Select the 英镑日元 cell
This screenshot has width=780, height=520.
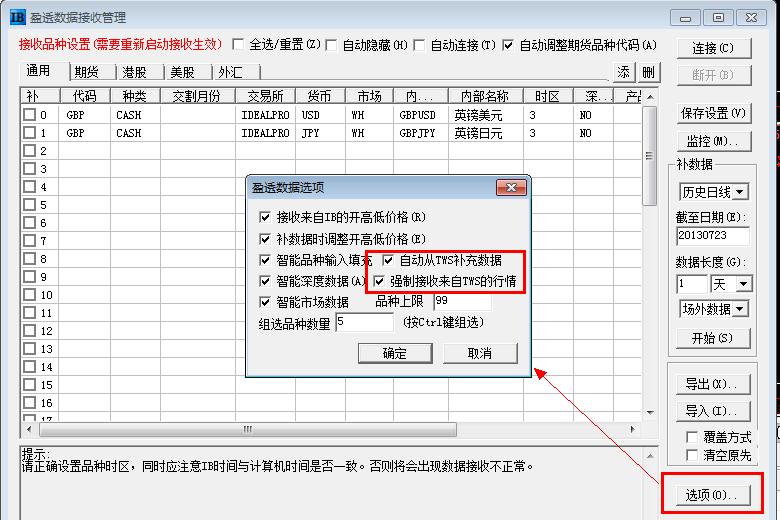click(x=486, y=133)
